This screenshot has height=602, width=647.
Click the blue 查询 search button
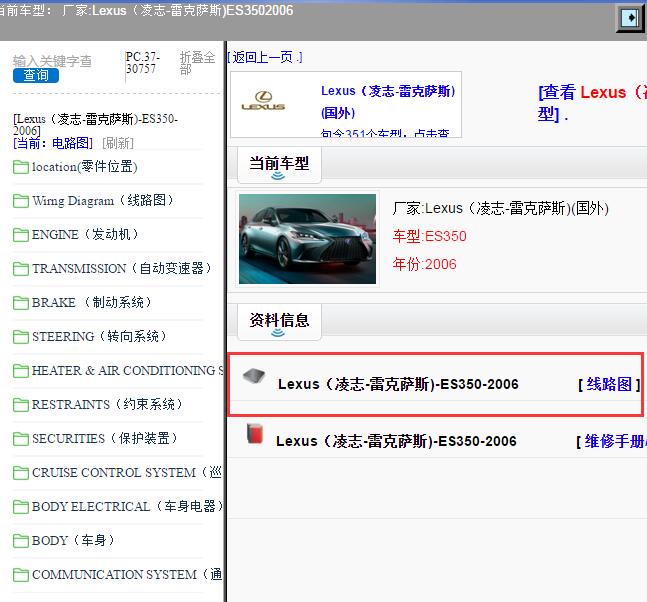36,76
